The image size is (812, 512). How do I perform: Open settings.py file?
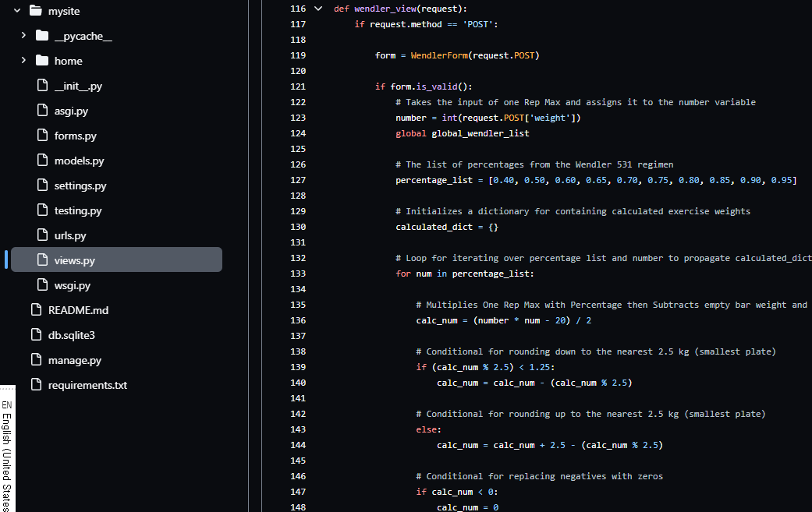80,185
